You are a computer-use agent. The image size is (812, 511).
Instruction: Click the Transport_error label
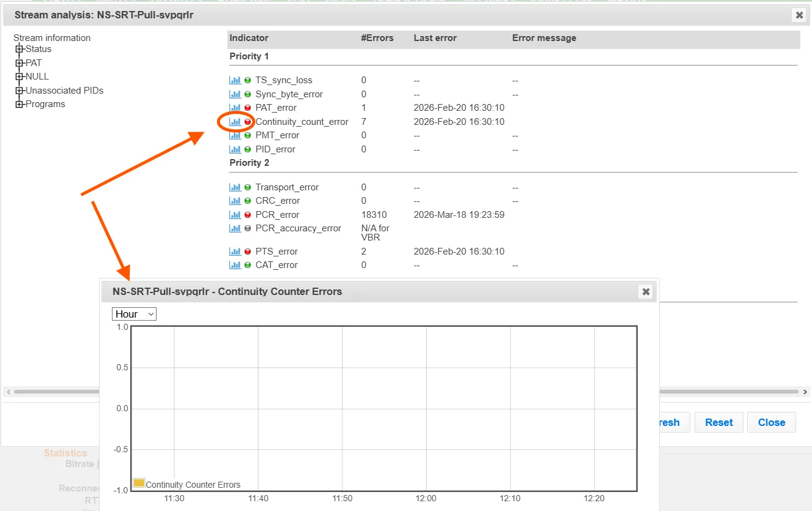[287, 187]
